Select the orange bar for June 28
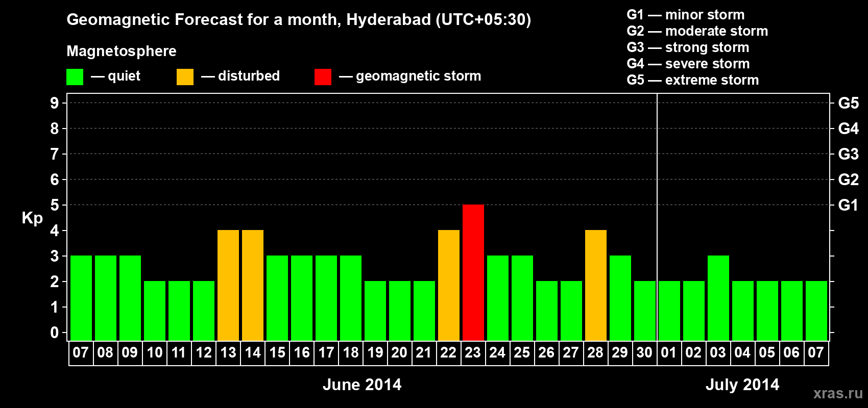Image resolution: width=868 pixels, height=408 pixels. point(596,286)
